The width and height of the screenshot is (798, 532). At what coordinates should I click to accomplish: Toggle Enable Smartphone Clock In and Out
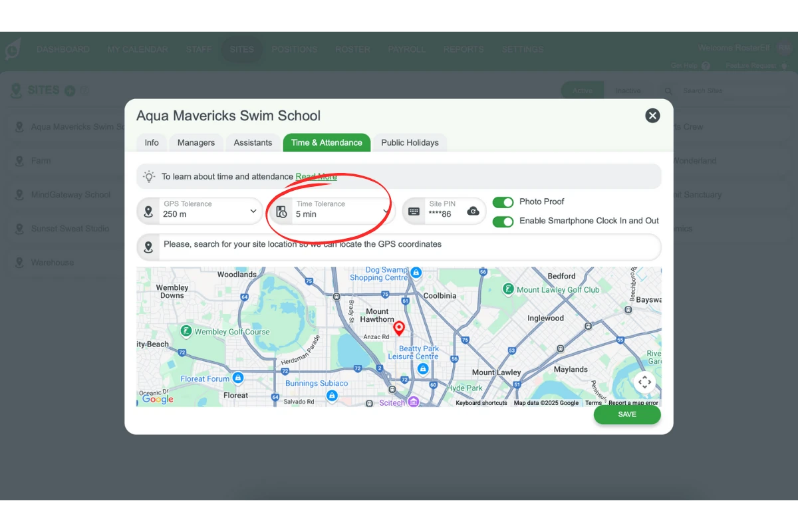[x=503, y=221]
